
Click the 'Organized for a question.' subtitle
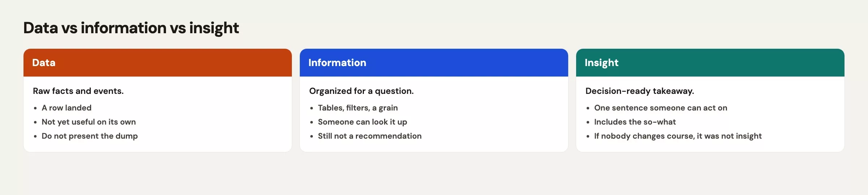pyautogui.click(x=361, y=91)
